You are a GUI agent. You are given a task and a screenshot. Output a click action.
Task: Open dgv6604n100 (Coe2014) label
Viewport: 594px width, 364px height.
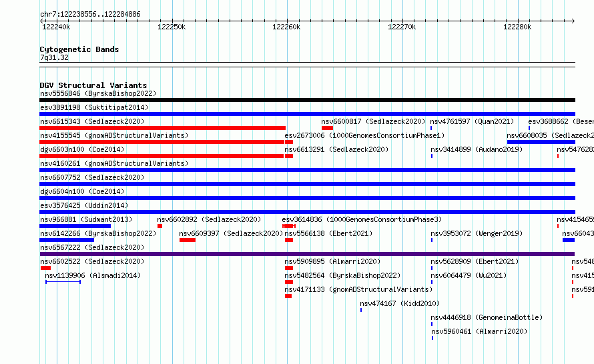point(82,191)
